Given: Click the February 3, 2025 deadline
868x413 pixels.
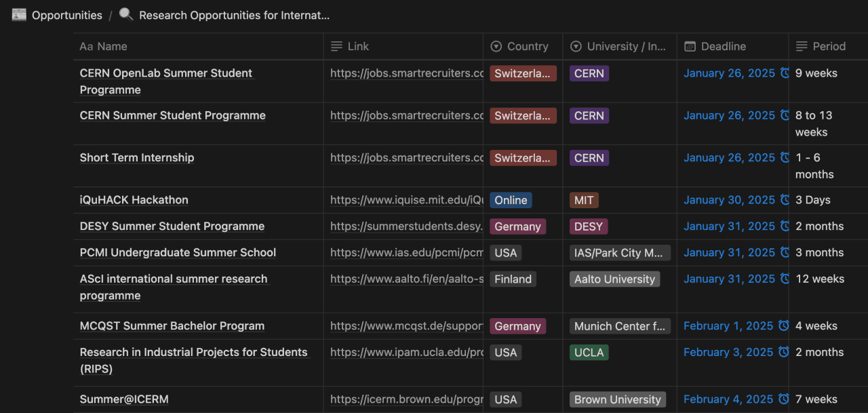Looking at the screenshot, I should click(728, 353).
